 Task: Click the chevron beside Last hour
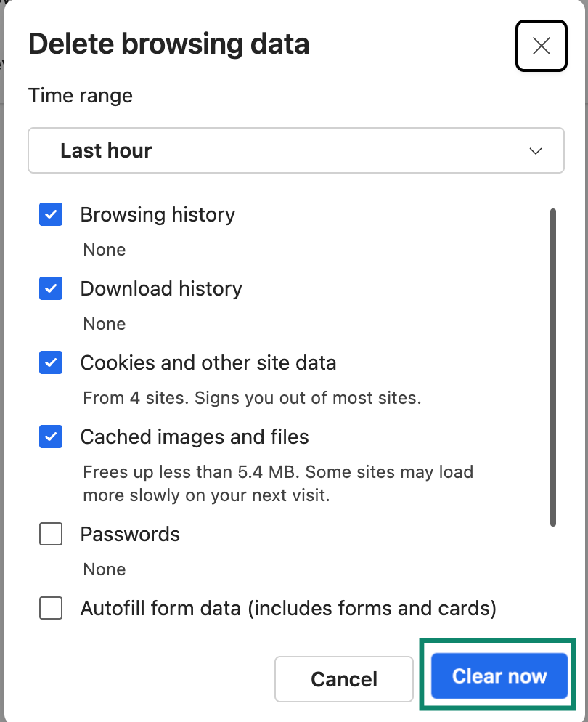(535, 151)
